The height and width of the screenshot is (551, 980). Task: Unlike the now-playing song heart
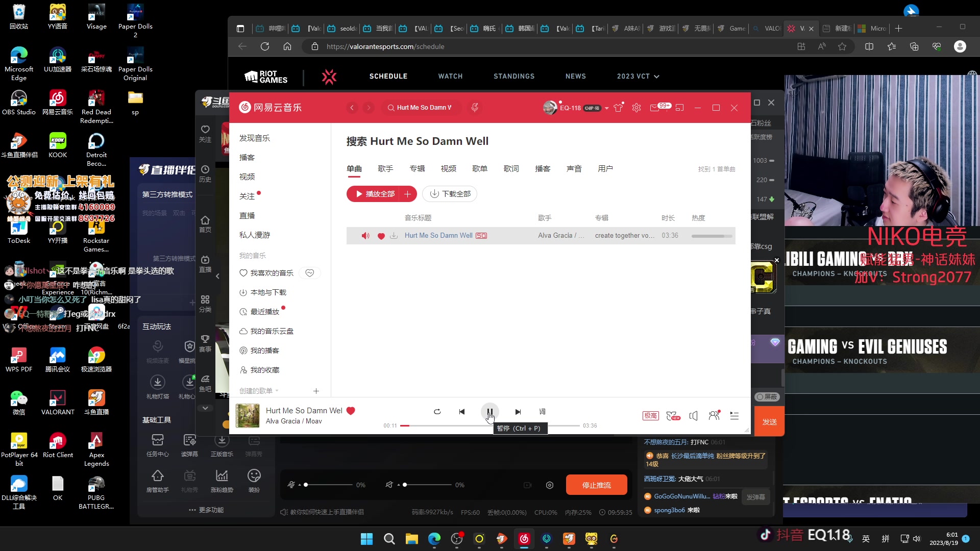[351, 411]
